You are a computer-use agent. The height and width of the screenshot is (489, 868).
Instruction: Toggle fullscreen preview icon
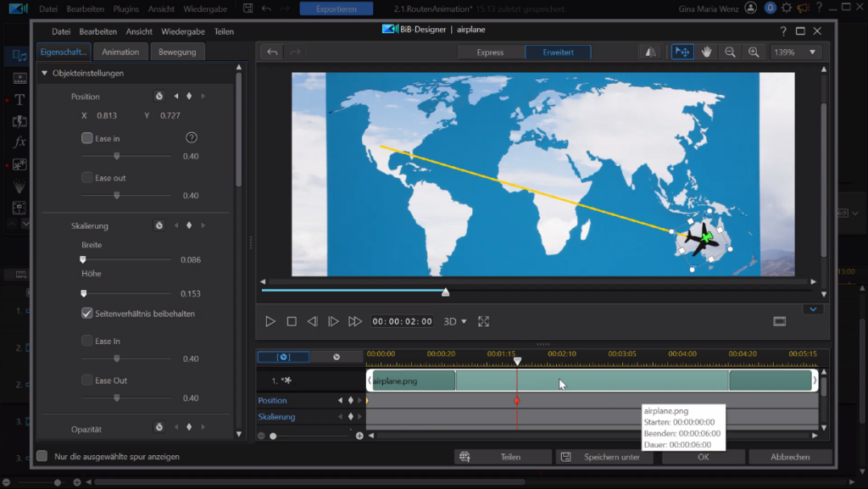point(484,322)
